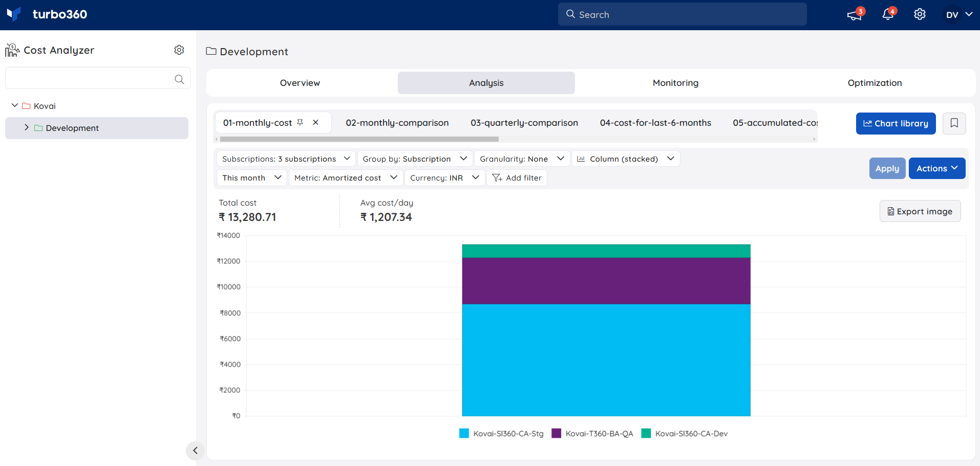
Task: Open the notifications bell icon
Action: [888, 14]
